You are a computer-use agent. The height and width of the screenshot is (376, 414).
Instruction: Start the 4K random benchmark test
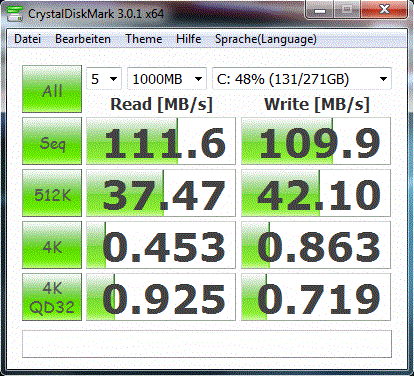pos(52,245)
